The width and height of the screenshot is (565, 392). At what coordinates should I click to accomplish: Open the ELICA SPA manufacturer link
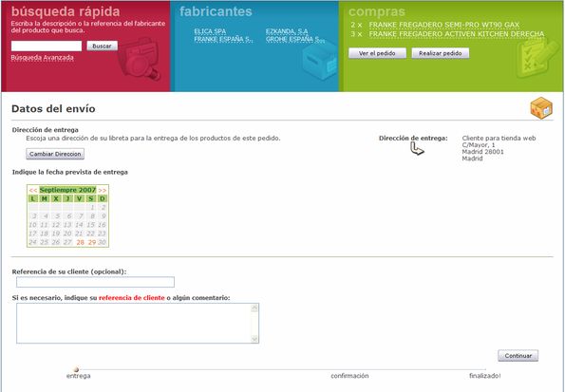[210, 31]
